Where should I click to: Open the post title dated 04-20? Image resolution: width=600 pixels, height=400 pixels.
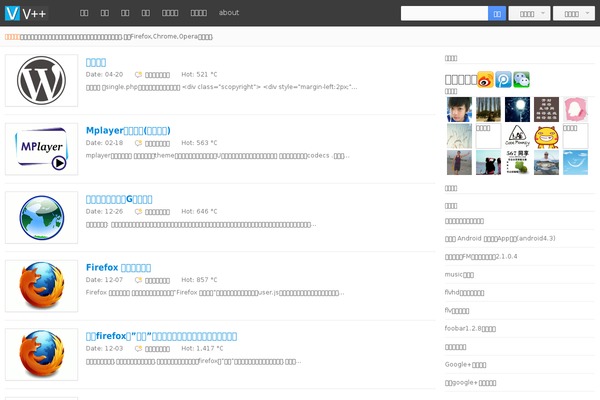click(96, 62)
